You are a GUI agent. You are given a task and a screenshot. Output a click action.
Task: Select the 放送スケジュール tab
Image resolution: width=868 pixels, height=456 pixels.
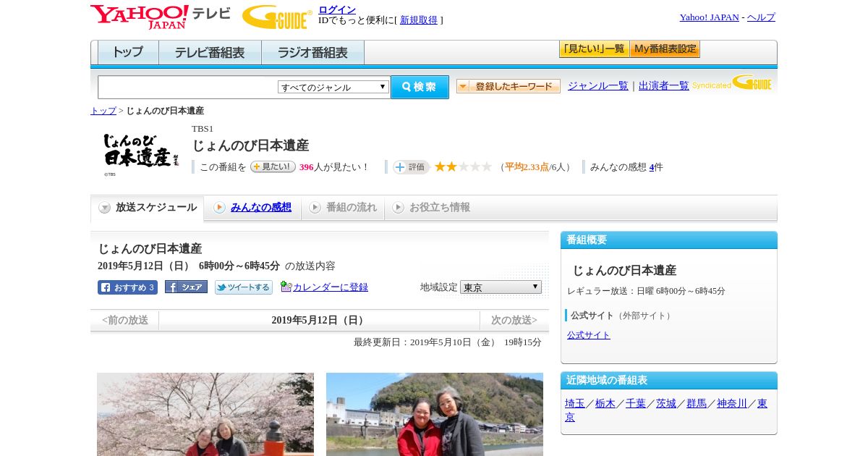click(148, 208)
